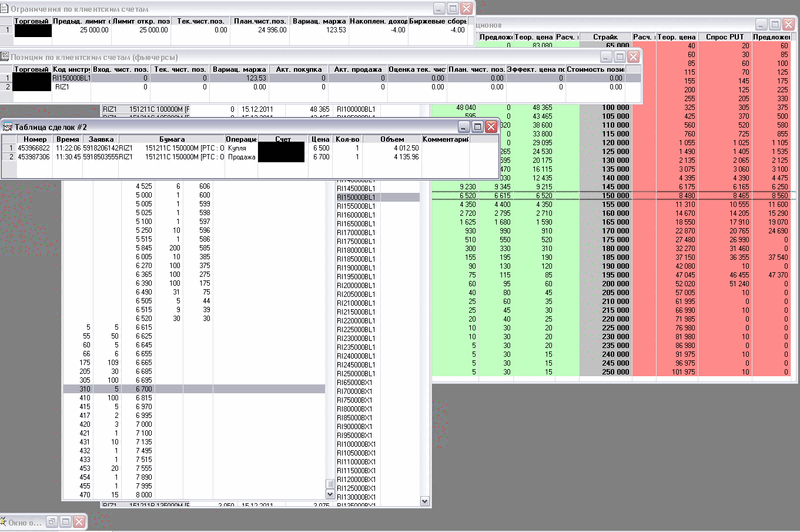Click the volume value 4 012.50
The height and width of the screenshot is (532, 800).
406,148
